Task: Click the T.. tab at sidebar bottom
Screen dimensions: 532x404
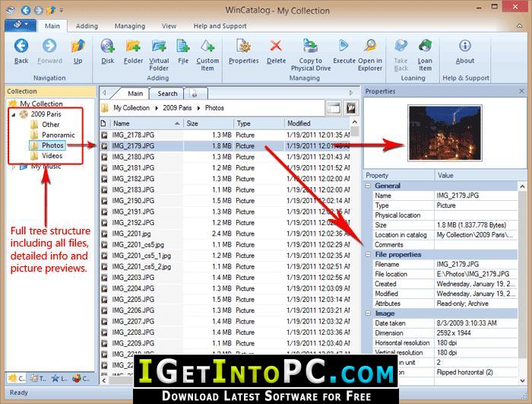Action: [38, 378]
